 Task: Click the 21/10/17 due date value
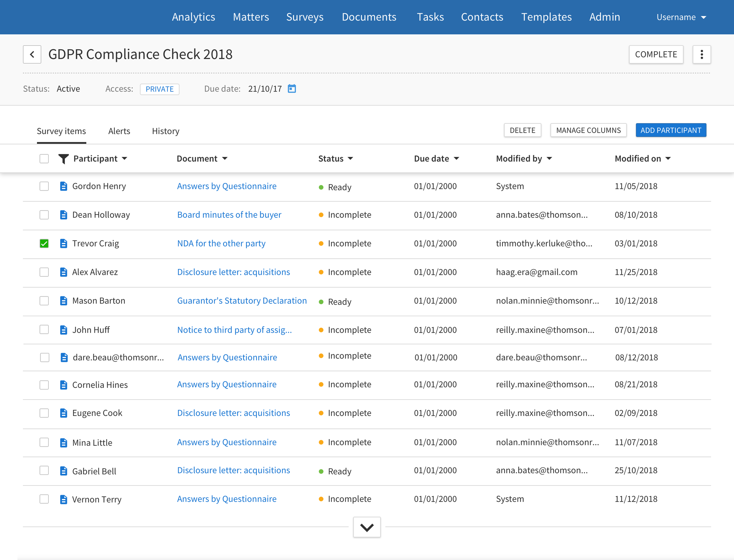(265, 89)
